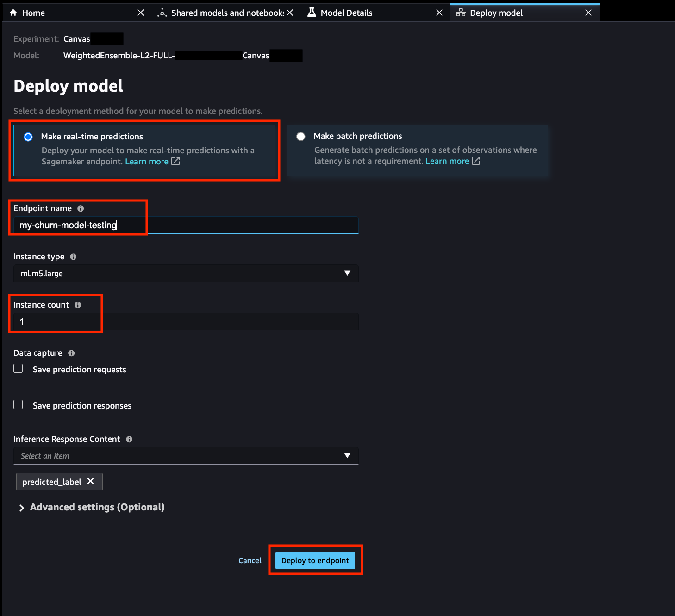Click the Deploy to endpoint button
The height and width of the screenshot is (616, 675).
coord(315,560)
